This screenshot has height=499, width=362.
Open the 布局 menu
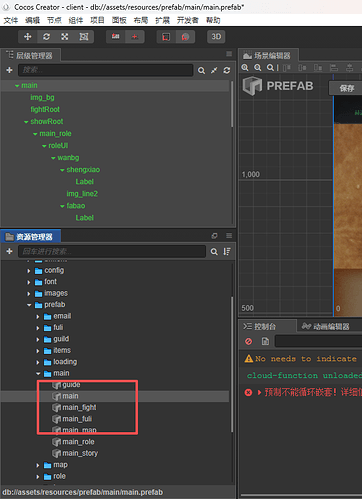click(141, 21)
